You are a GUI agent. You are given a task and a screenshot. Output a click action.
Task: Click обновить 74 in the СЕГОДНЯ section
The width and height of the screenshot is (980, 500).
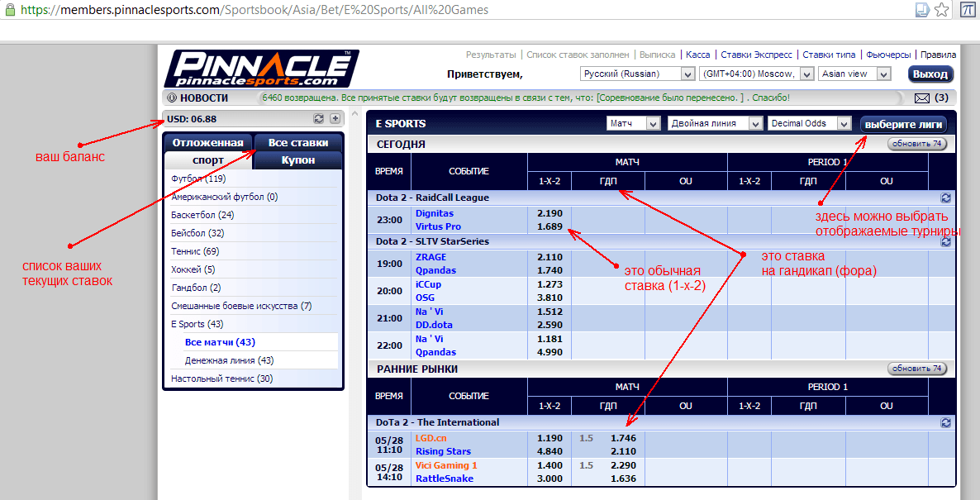click(917, 144)
